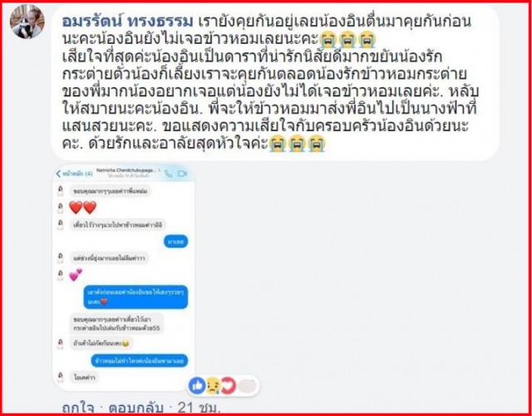Click the red heart Love reaction icon
532x416 pixels.
point(228,385)
